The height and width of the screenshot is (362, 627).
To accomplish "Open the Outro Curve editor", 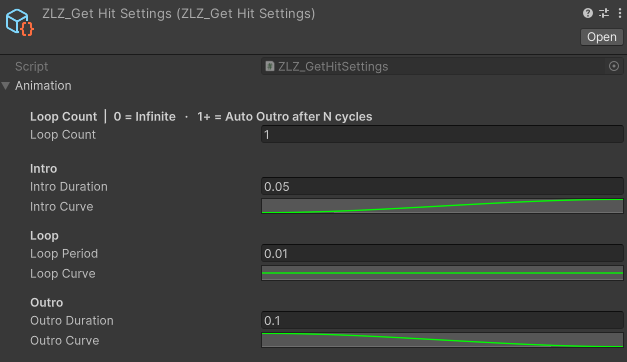I will (x=442, y=340).
